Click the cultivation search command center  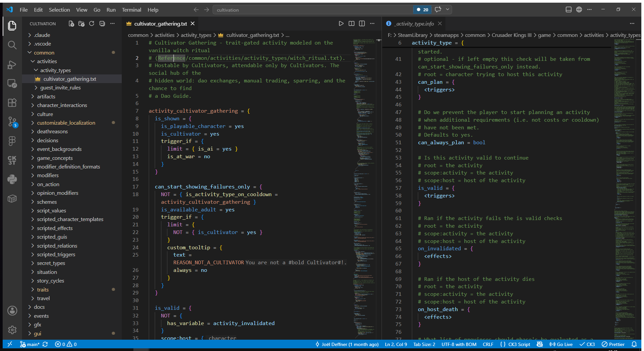point(313,10)
